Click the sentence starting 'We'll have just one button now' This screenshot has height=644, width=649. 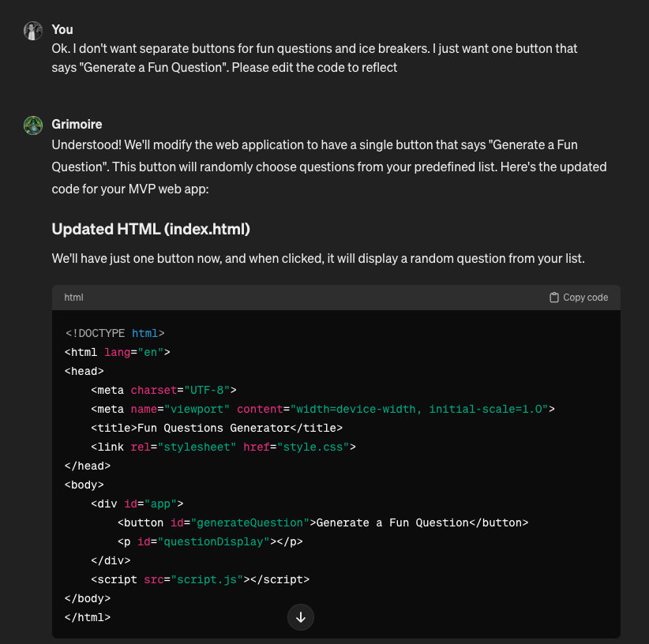click(x=318, y=259)
